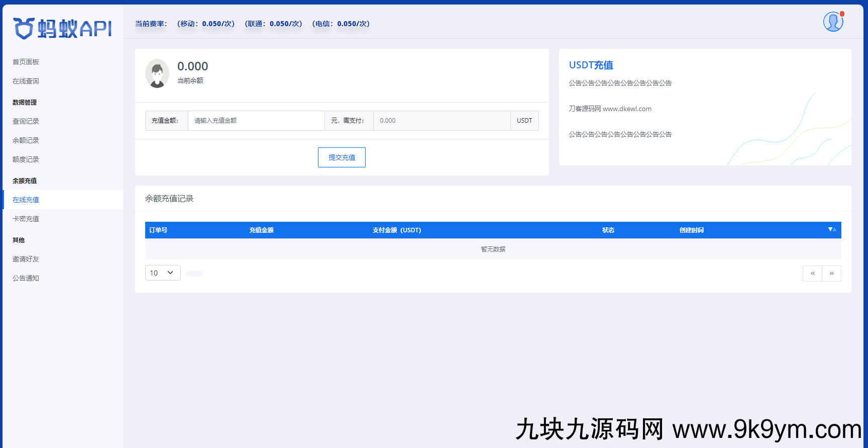The height and width of the screenshot is (448, 868).
Task: Click the table sort arrows icon
Action: click(x=832, y=230)
